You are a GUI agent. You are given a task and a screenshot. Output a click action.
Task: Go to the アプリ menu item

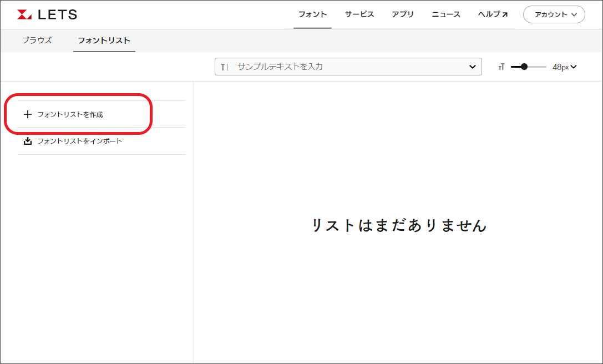[x=403, y=14]
